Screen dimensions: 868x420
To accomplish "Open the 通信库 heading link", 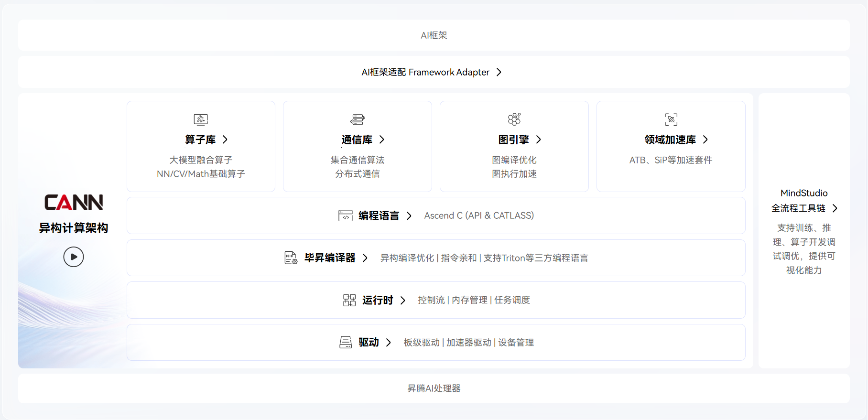I will pos(357,140).
